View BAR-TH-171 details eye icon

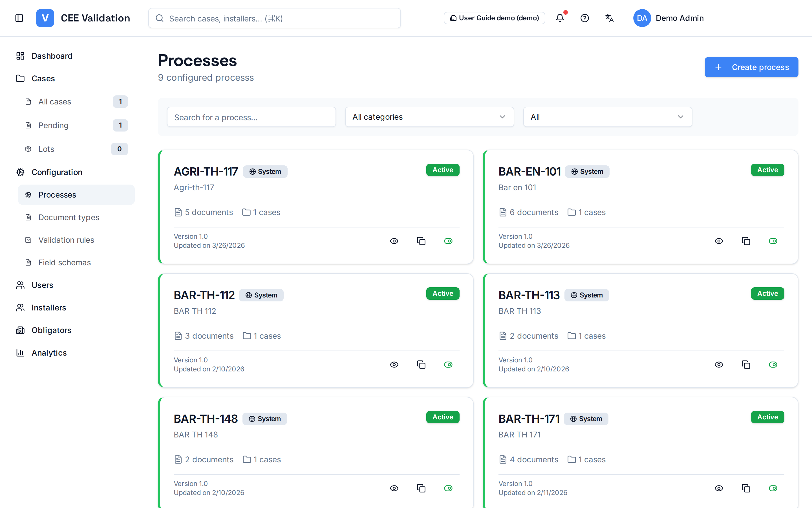719,488
